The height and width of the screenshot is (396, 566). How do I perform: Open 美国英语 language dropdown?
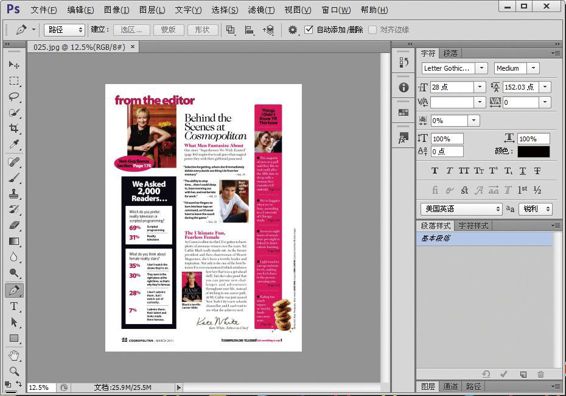(461, 209)
